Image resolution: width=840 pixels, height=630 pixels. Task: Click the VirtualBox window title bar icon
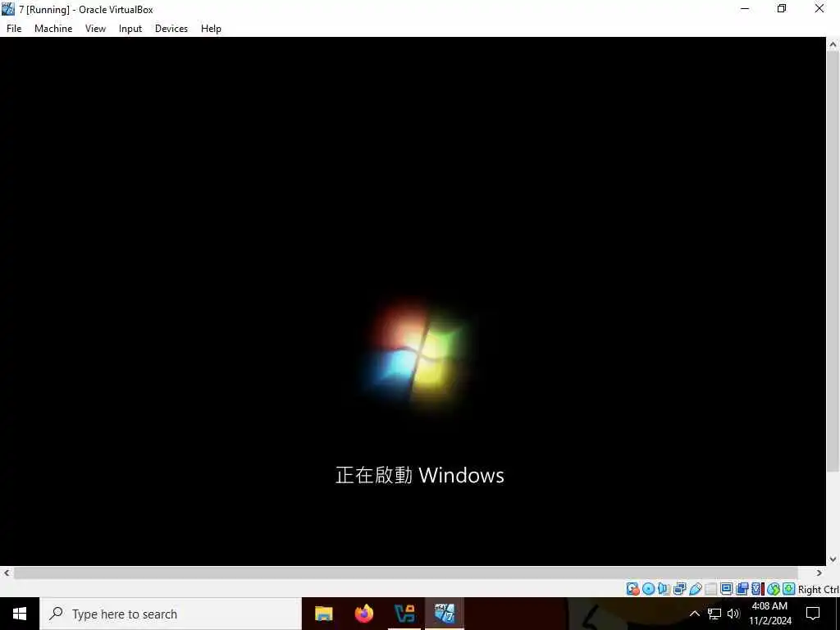tap(8, 8)
